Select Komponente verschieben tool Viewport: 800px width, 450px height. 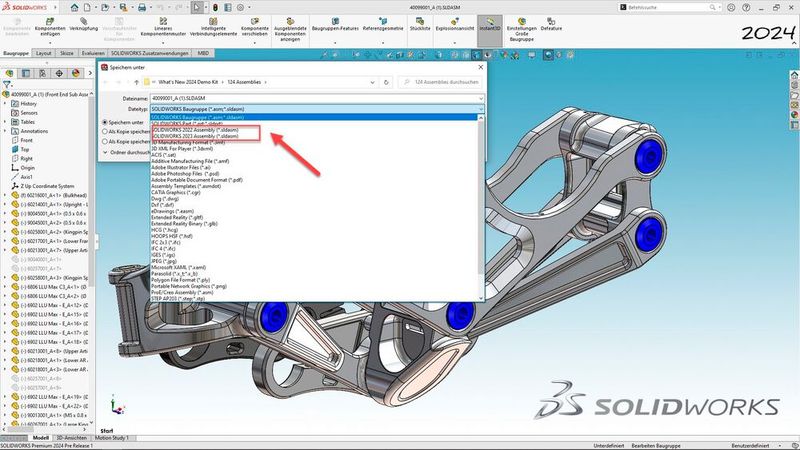click(x=255, y=27)
